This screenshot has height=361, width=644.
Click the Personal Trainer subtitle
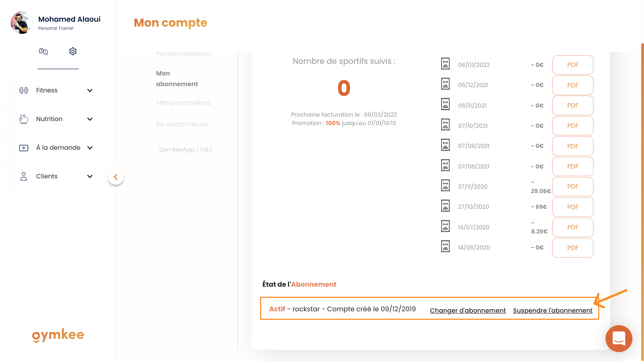click(56, 28)
